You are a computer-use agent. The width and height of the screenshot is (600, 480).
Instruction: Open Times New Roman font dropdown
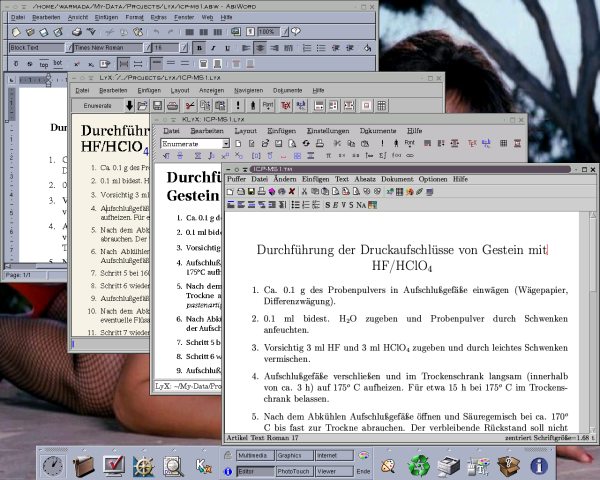147,48
